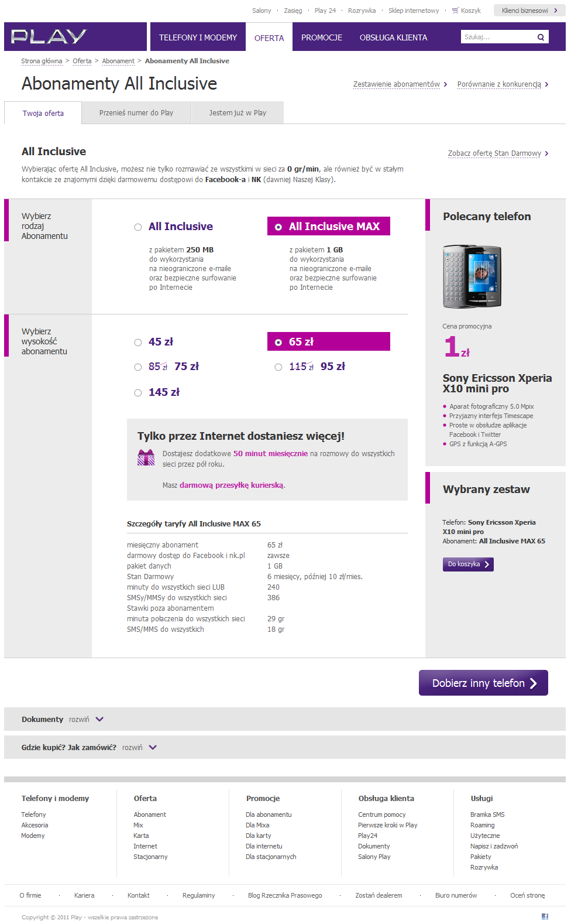
Task: Open Regulaminy footer link
Action: 199,895
